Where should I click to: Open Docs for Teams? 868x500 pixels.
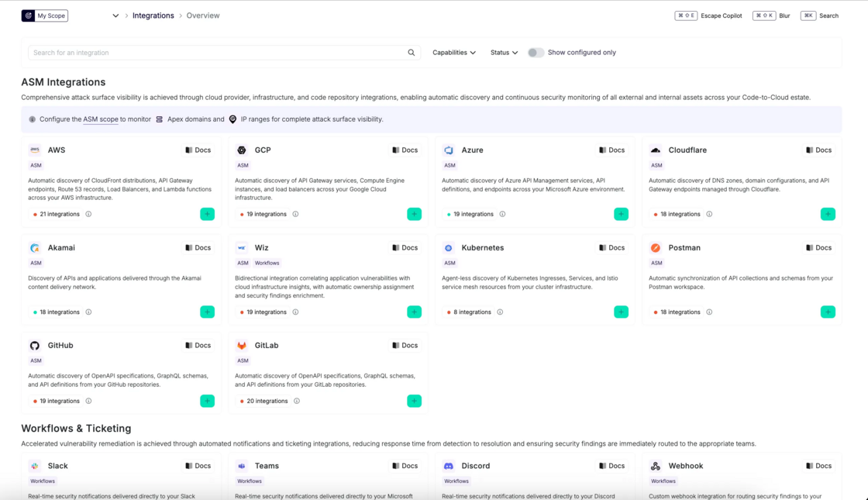405,466
